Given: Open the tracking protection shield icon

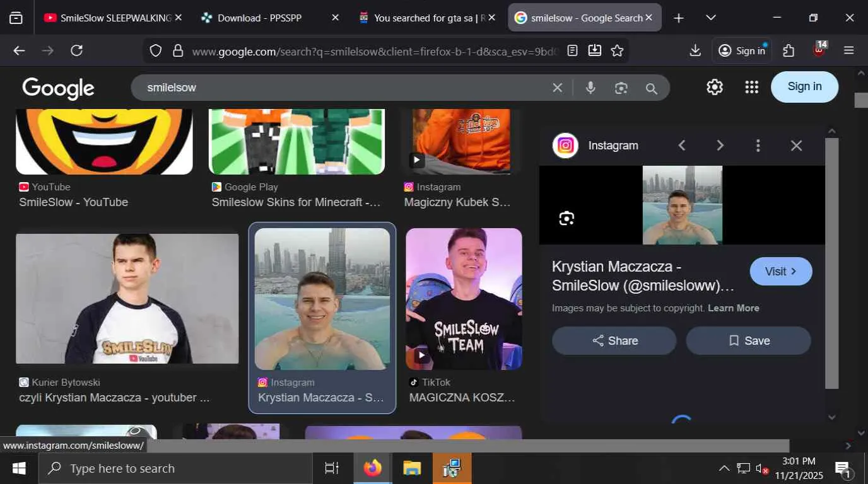Looking at the screenshot, I should pos(156,50).
